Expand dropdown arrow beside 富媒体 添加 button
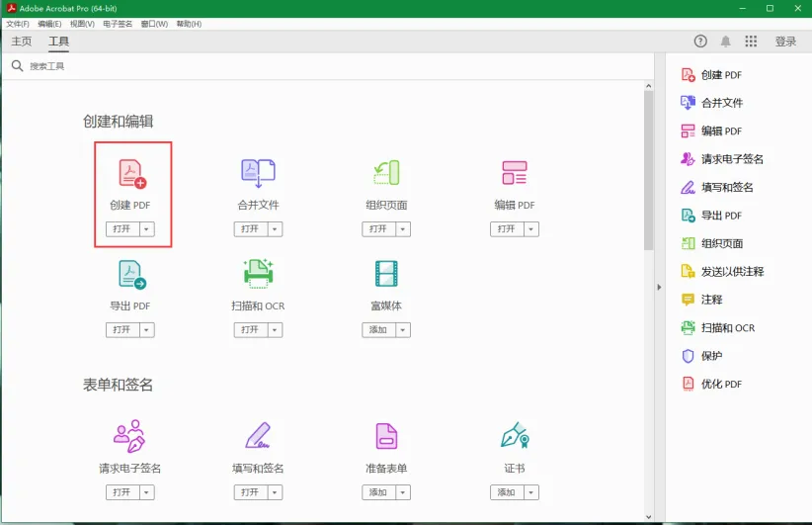Screen dimensions: 812x525 click(402, 329)
